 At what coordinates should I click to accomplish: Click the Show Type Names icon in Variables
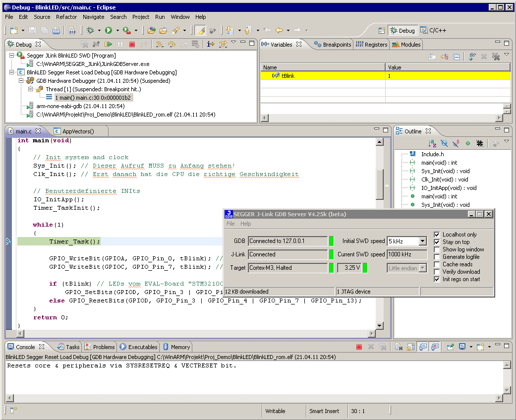pos(432,57)
